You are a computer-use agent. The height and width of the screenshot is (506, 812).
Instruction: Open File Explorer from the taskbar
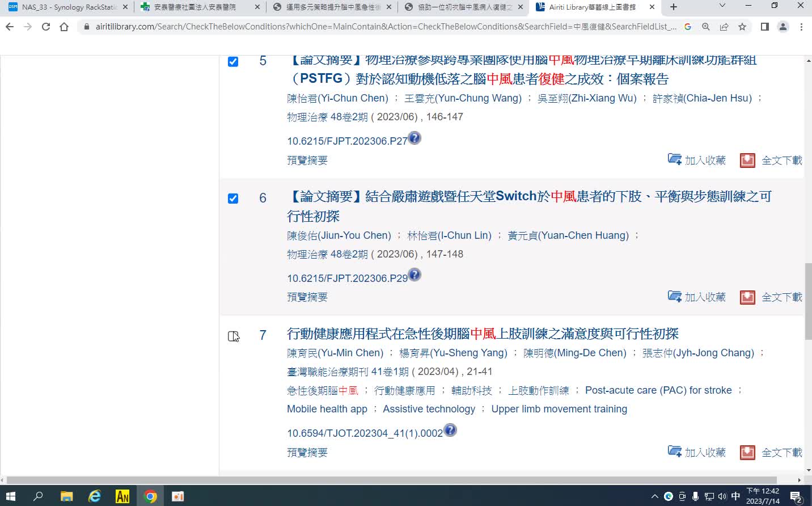(x=66, y=496)
